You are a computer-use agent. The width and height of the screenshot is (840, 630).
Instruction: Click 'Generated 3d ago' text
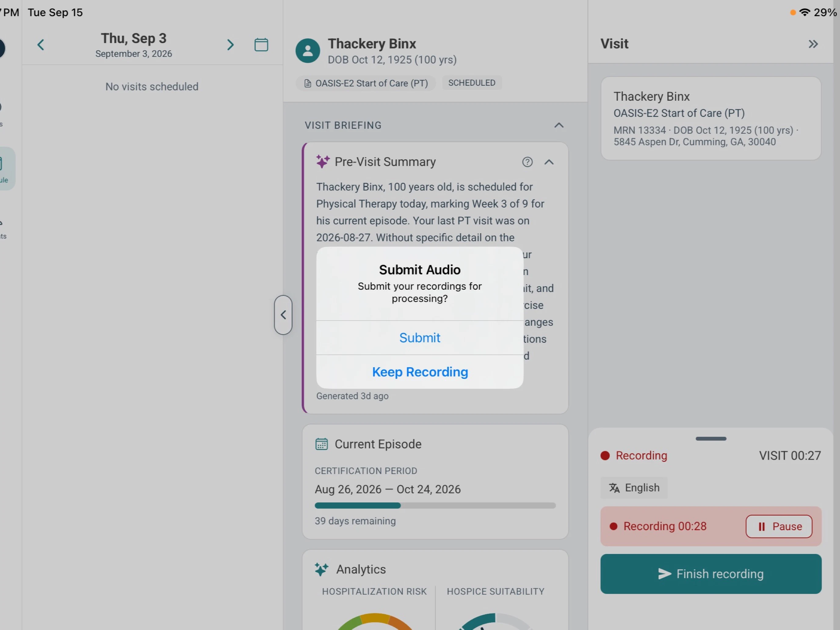(352, 396)
